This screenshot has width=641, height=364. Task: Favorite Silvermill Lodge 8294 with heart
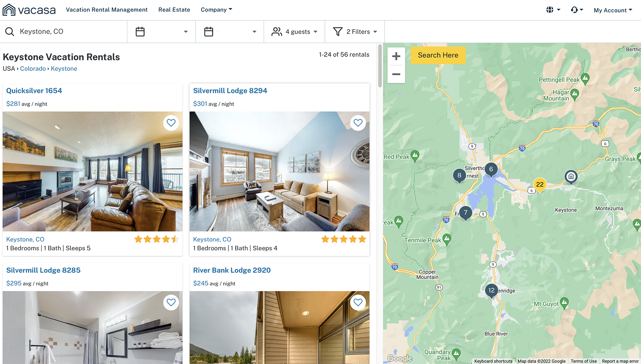(358, 123)
